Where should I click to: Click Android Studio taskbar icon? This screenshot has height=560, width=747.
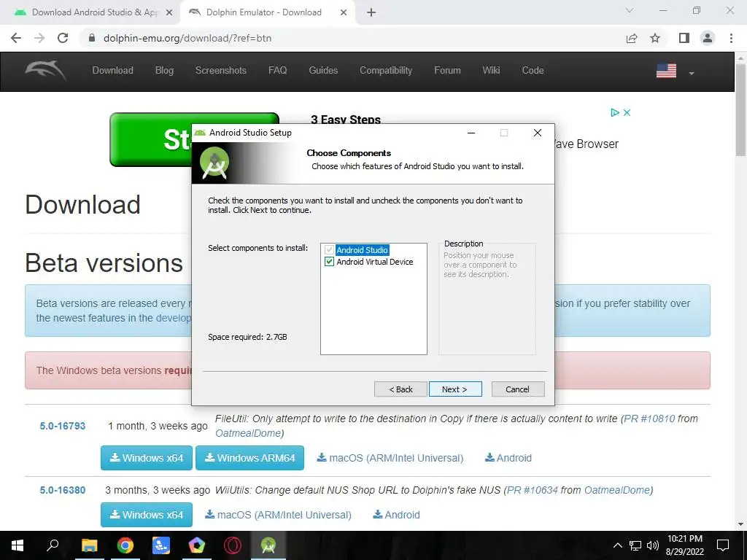pos(268,545)
